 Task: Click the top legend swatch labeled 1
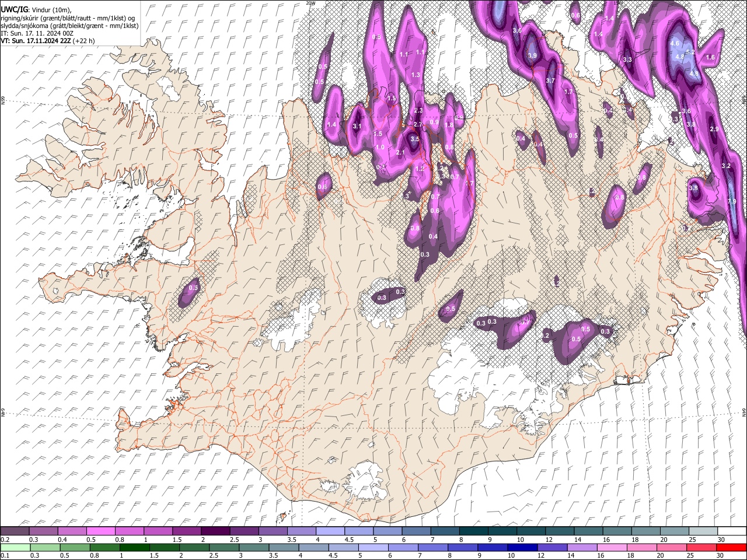point(158,531)
